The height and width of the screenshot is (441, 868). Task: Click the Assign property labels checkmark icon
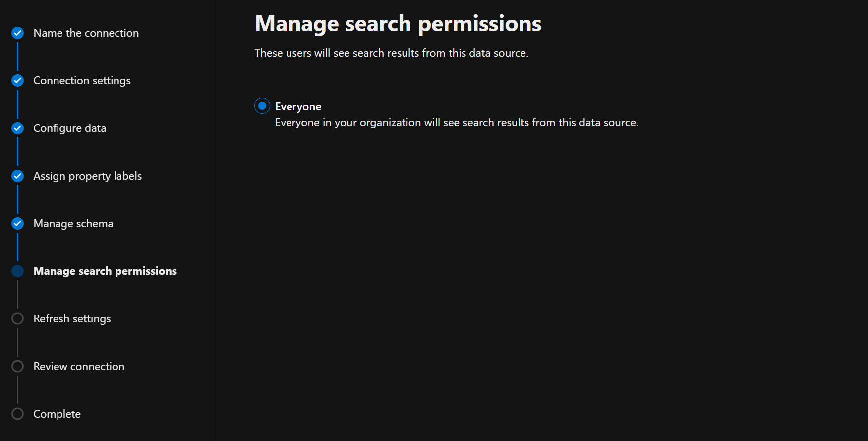[x=18, y=176]
